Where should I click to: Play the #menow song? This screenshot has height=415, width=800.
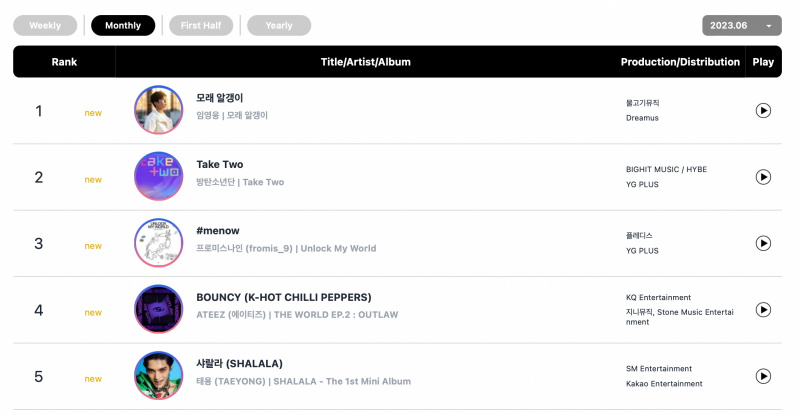(x=763, y=243)
